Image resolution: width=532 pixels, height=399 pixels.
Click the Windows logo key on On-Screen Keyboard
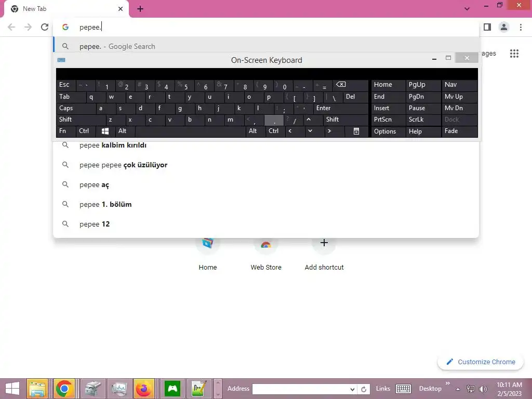(x=105, y=131)
